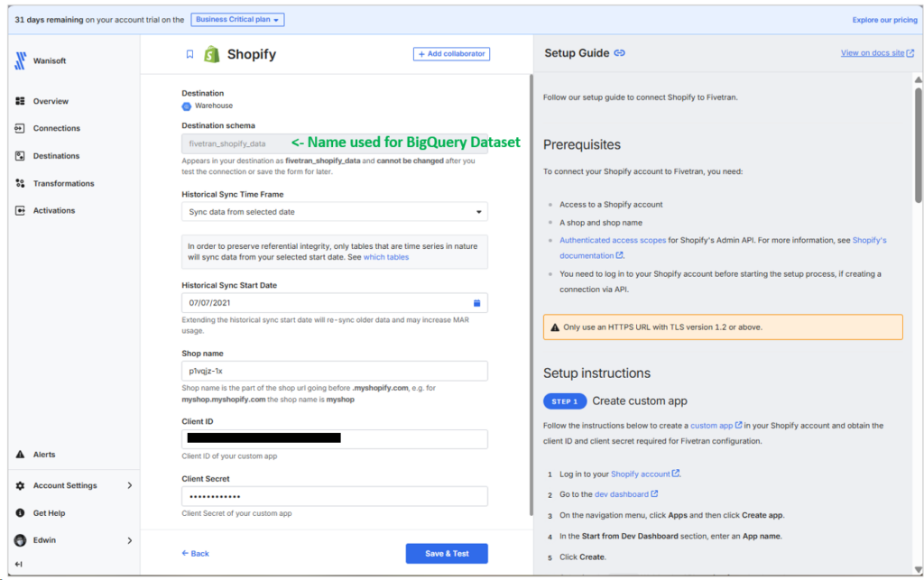Image resolution: width=924 pixels, height=580 pixels.
Task: Click the Warehouse destination icon
Action: coord(186,106)
